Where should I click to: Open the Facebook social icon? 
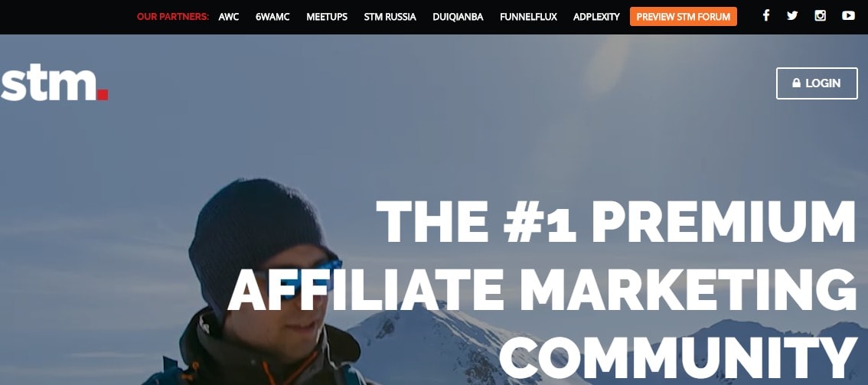(765, 15)
